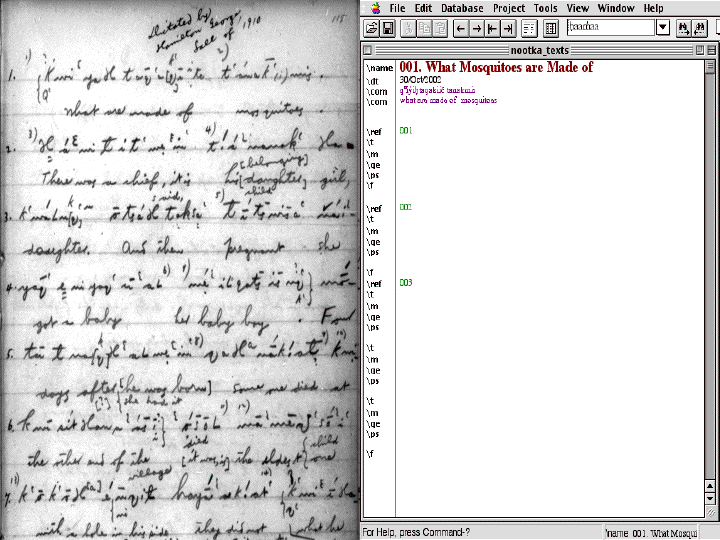
Task: Go to previous record with left arrow
Action: pos(461,28)
